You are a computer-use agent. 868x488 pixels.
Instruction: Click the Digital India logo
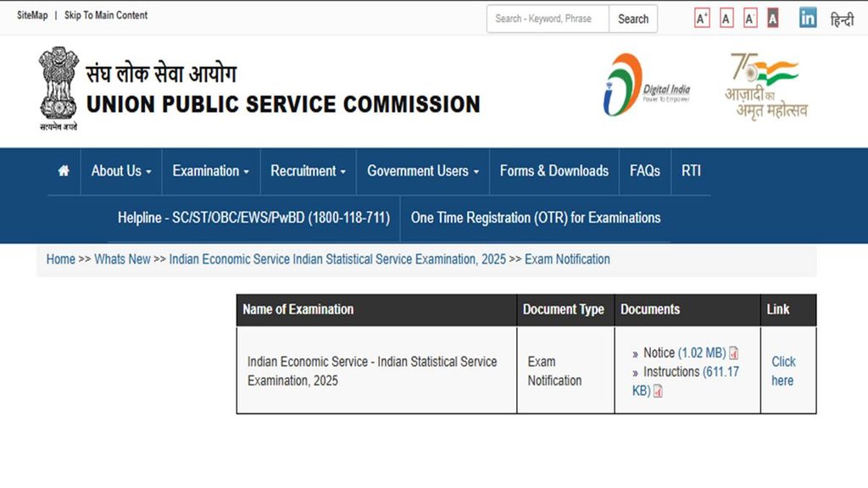(646, 85)
